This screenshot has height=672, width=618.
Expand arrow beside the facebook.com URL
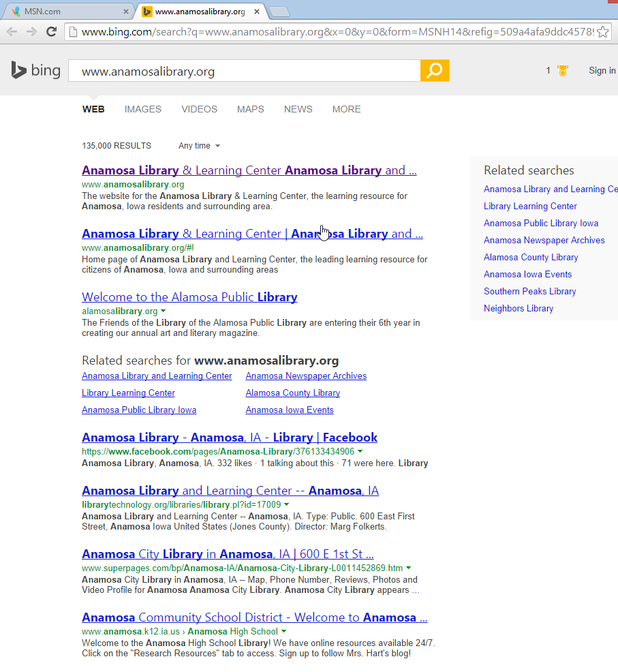pos(360,451)
